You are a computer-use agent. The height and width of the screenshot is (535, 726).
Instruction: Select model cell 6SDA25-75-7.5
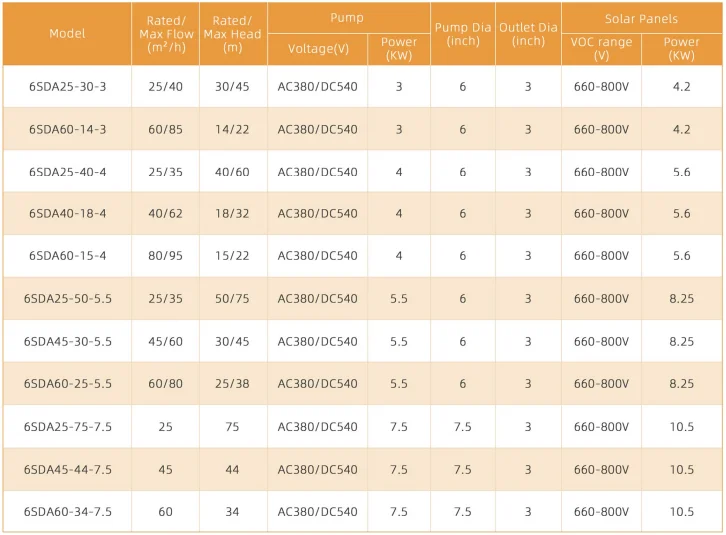[67, 427]
